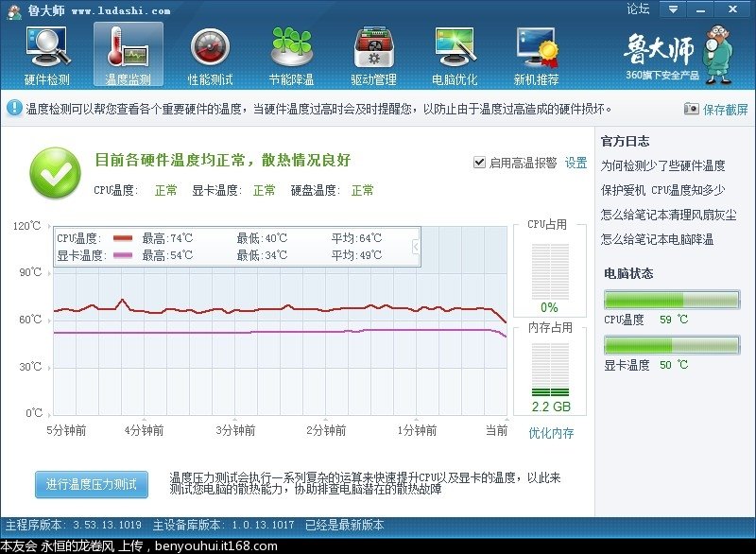Screen dimensions: 756x554
Task: Minimize the Ludashi window
Action: (x=701, y=9)
